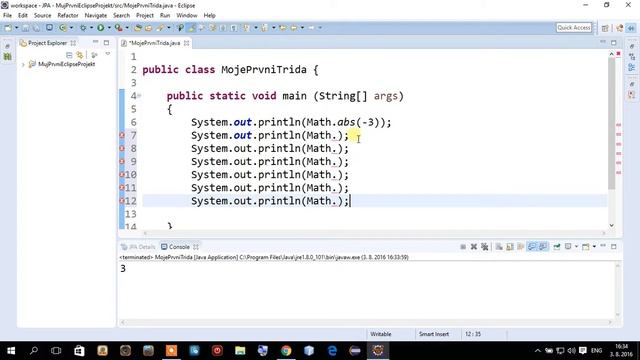Navigate Back with the yellow arrow
The image size is (640, 360).
(x=293, y=28)
